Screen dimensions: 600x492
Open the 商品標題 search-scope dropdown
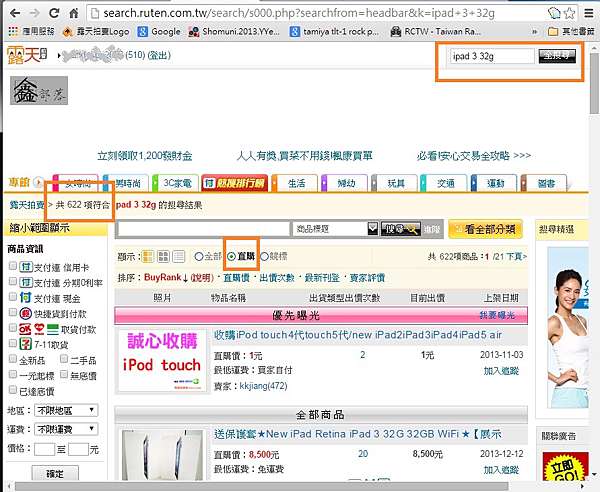pyautogui.click(x=335, y=229)
